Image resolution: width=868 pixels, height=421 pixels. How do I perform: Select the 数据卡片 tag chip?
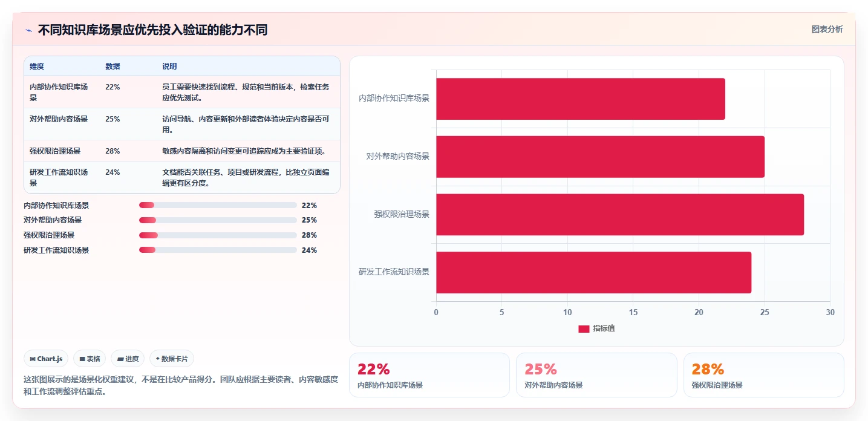point(172,359)
